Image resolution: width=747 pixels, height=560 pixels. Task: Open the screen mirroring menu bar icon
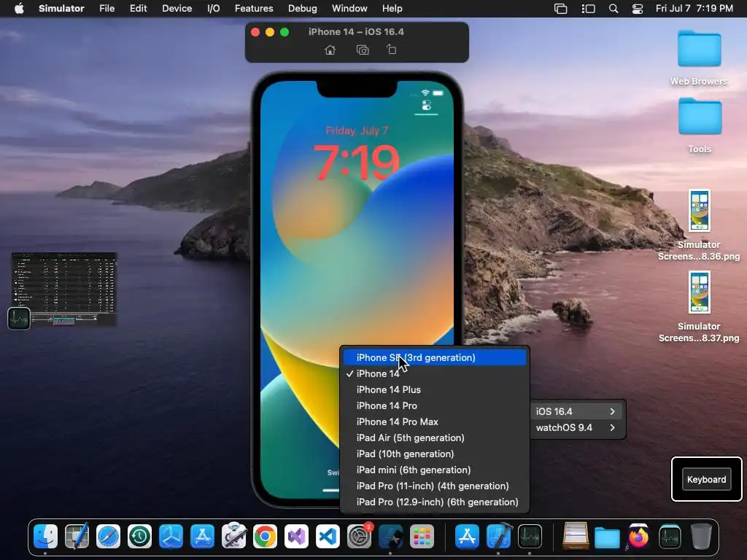[561, 9]
